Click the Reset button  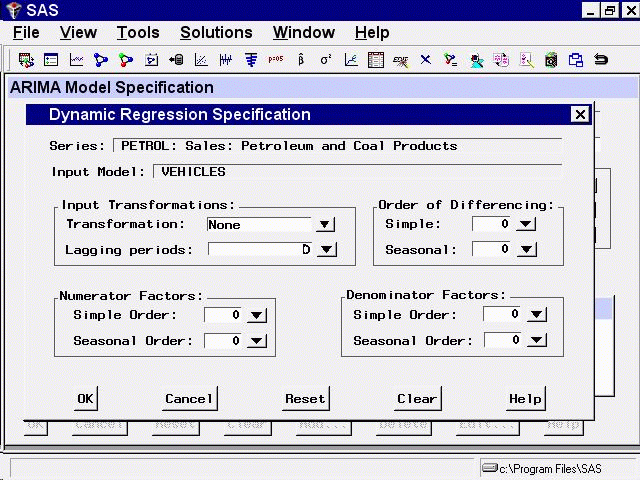(305, 399)
